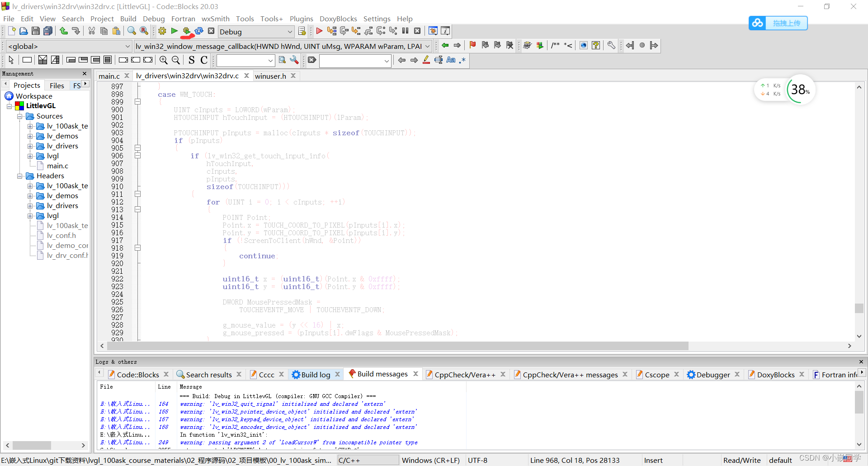The image size is (868, 466).
Task: Cut selection with the scissors icon
Action: coord(92,31)
